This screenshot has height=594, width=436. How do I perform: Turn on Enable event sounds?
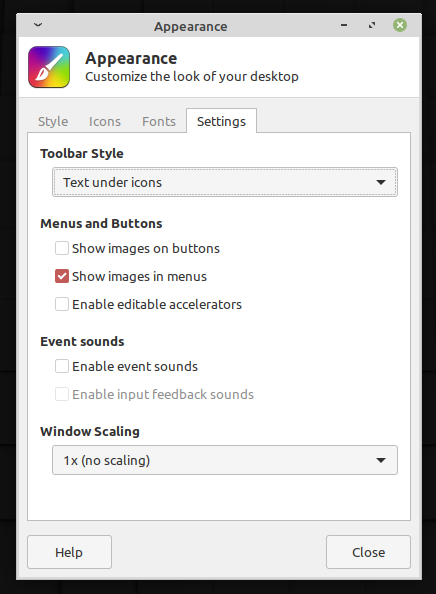[x=62, y=366]
